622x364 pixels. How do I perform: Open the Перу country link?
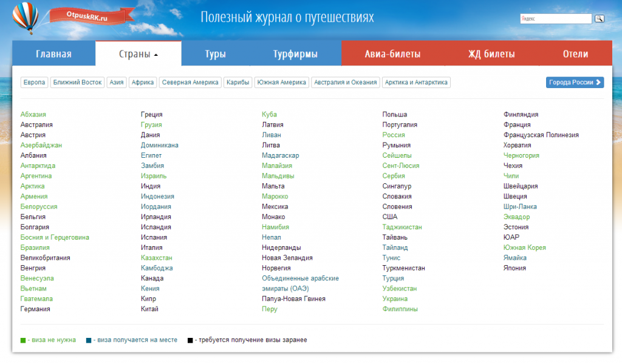click(x=269, y=309)
